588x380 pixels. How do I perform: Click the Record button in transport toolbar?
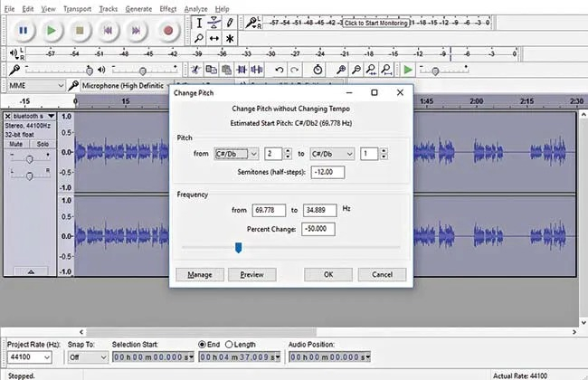pos(168,31)
